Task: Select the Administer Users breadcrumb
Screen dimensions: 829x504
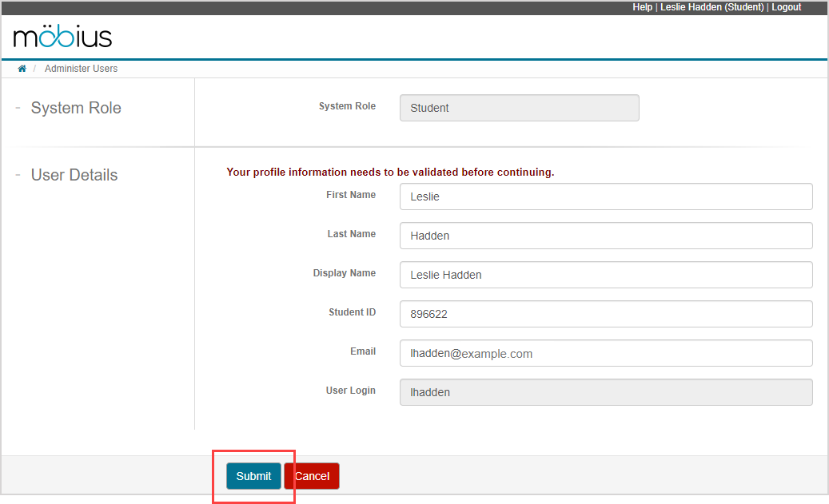Action: pos(81,69)
